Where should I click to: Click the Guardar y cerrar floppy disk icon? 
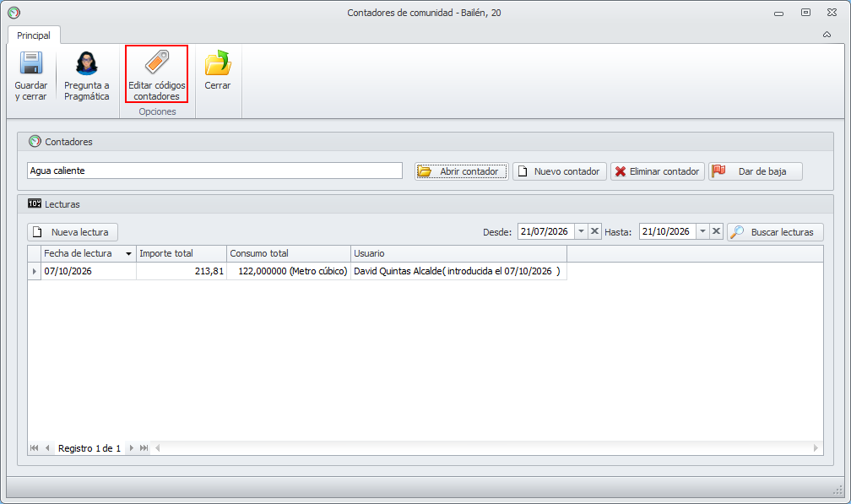[31, 63]
